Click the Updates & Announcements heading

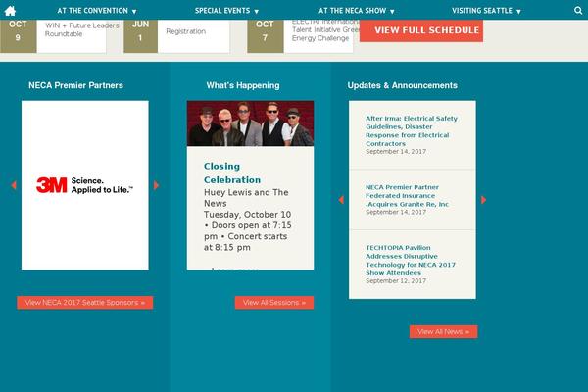[x=403, y=85]
